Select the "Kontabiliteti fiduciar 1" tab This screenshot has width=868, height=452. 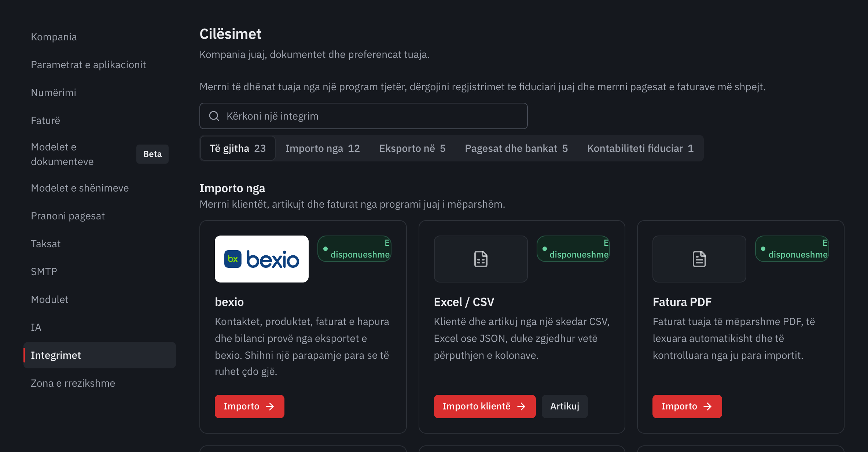tap(640, 148)
